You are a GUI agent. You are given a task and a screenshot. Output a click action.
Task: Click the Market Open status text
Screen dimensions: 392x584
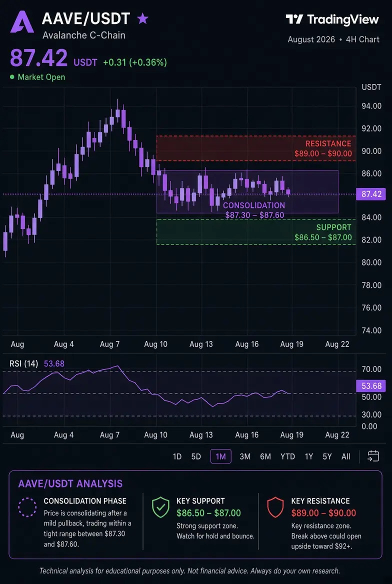[x=41, y=77]
